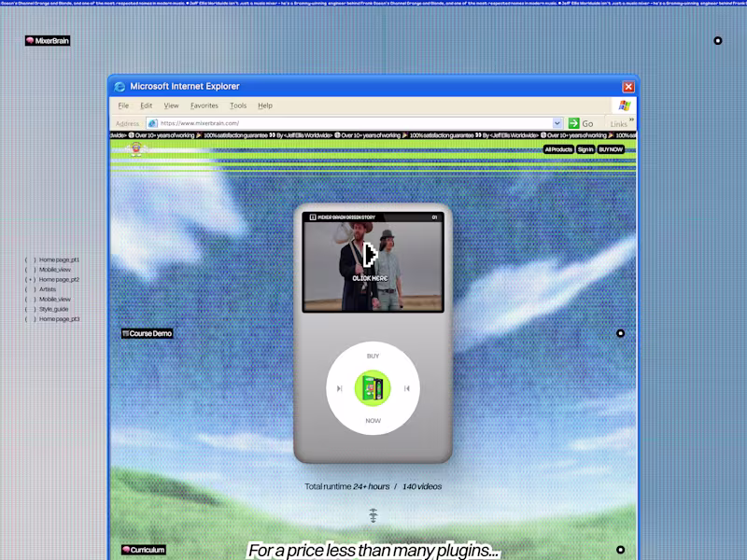The height and width of the screenshot is (560, 747).
Task: Click the circle marker beside Curriculum
Action: [620, 550]
